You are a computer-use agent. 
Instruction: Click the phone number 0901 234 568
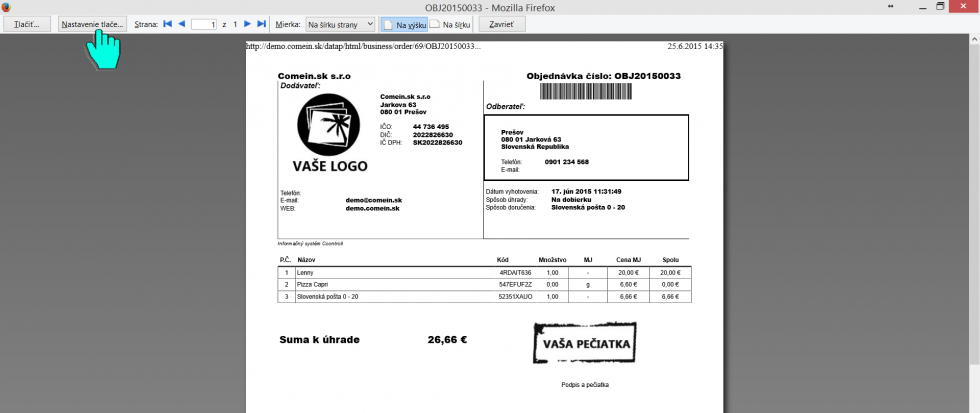567,162
